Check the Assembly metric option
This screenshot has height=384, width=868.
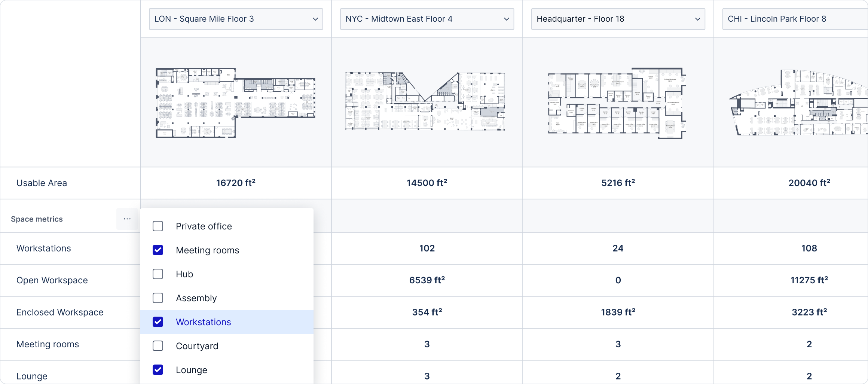click(x=158, y=298)
